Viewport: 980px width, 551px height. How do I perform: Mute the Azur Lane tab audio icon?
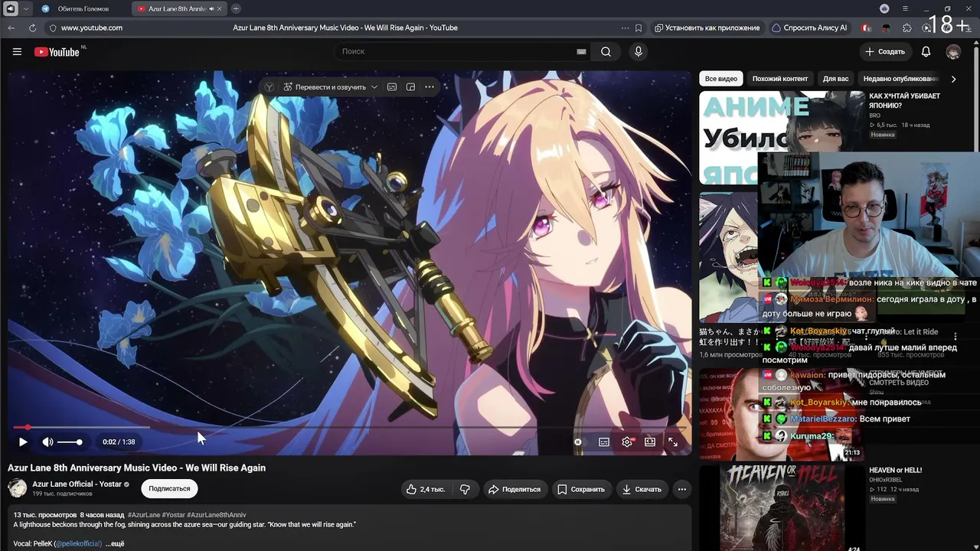pyautogui.click(x=211, y=8)
